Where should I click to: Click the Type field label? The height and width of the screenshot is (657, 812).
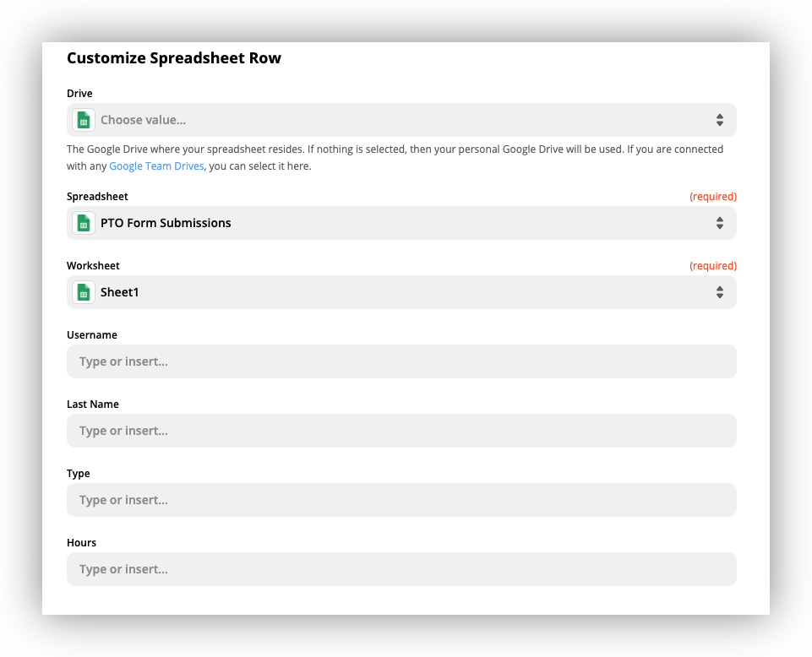(x=79, y=474)
